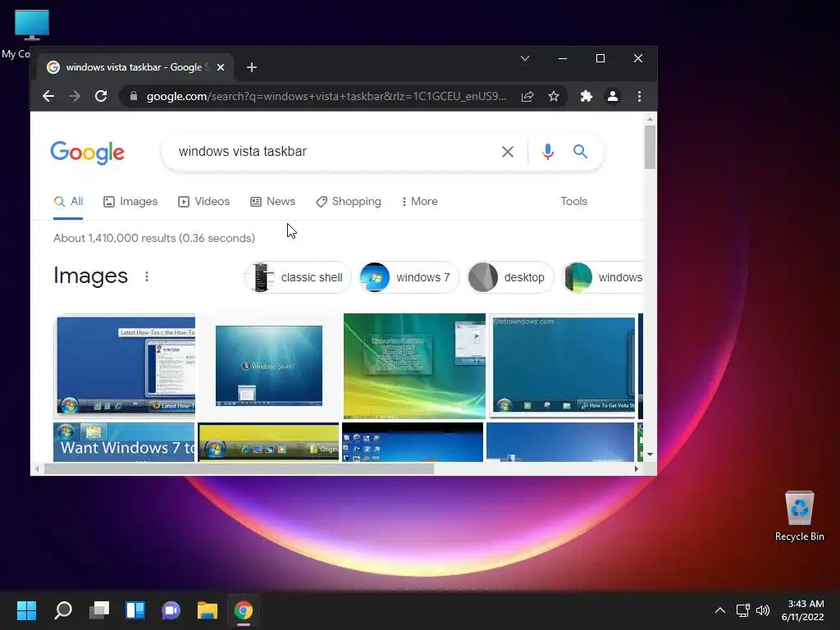This screenshot has height=630, width=840.
Task: Open taskbar Search
Action: 62,610
